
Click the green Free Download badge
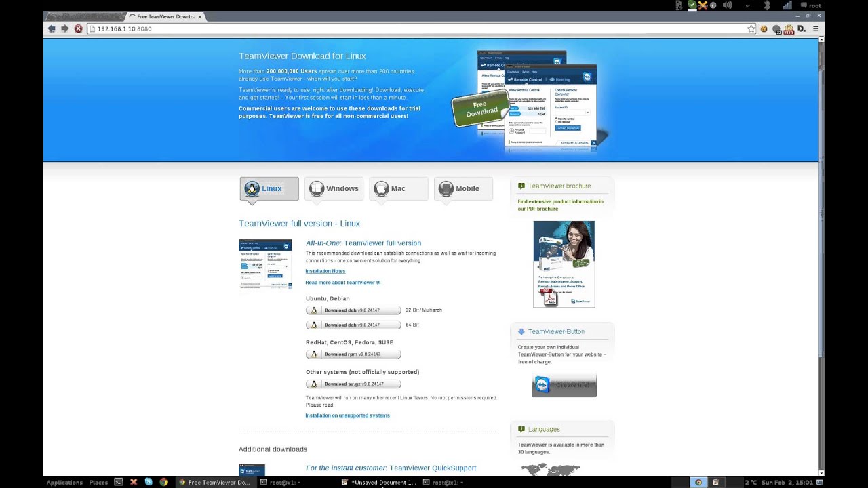click(x=480, y=109)
